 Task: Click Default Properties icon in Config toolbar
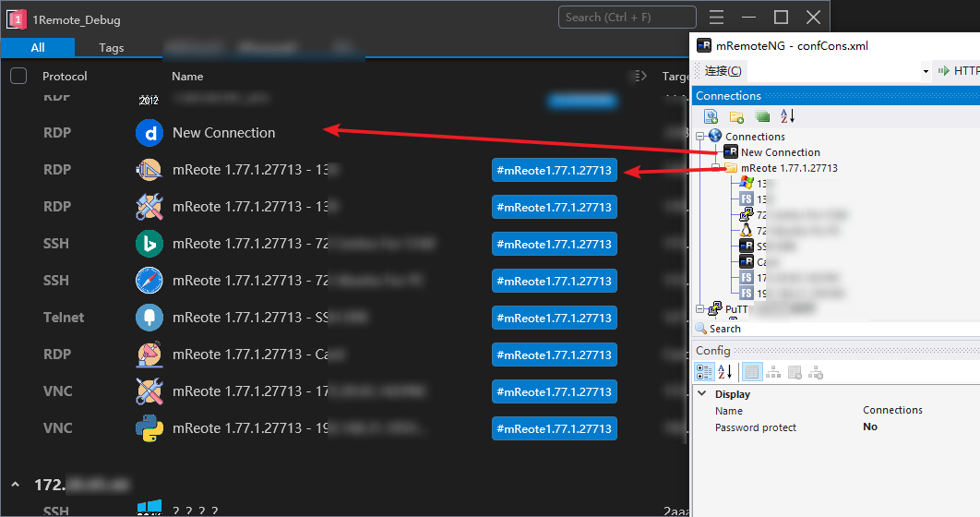point(795,373)
